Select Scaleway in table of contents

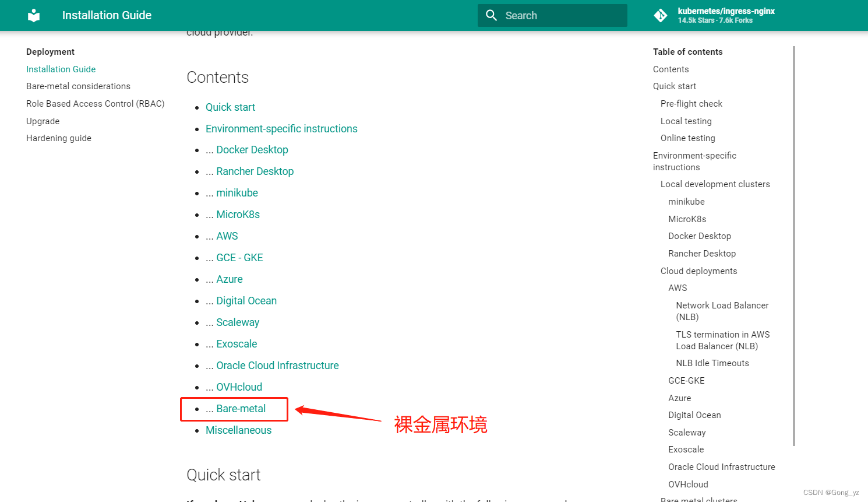pyautogui.click(x=687, y=433)
